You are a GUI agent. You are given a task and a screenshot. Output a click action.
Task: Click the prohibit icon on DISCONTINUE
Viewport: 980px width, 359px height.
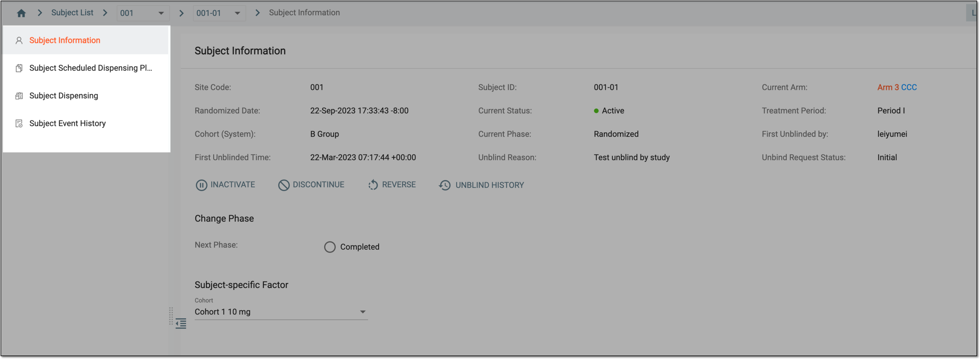click(283, 185)
